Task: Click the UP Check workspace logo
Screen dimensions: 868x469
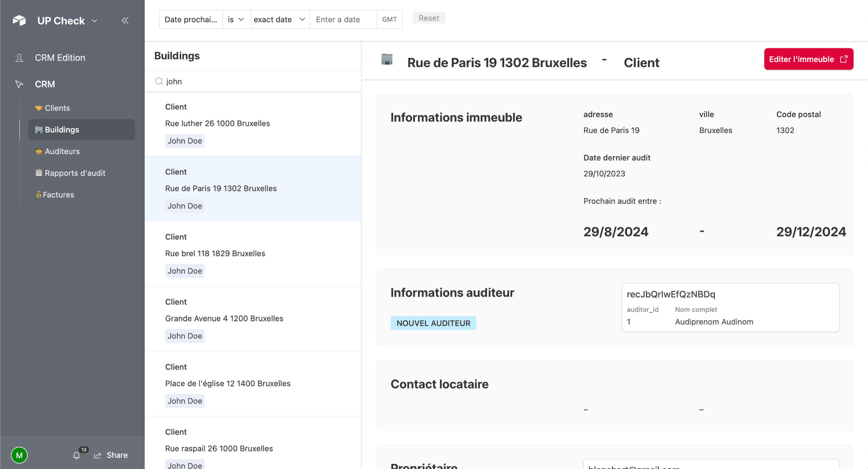Action: click(x=19, y=21)
